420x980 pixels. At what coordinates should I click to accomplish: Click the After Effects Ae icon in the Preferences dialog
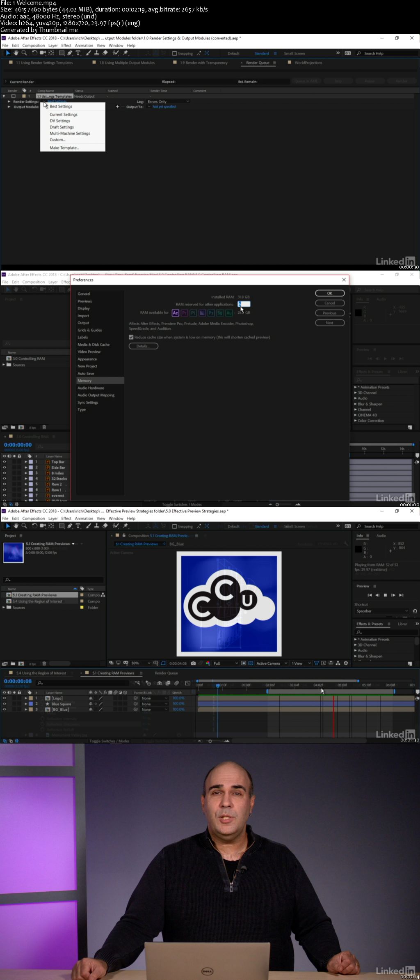[x=175, y=313]
